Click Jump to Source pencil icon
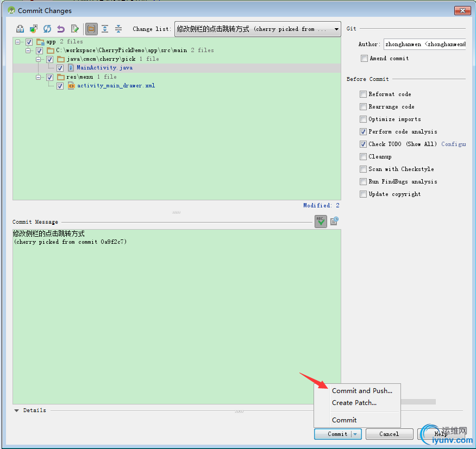Screen dimensions: 476x449 (x=75, y=29)
